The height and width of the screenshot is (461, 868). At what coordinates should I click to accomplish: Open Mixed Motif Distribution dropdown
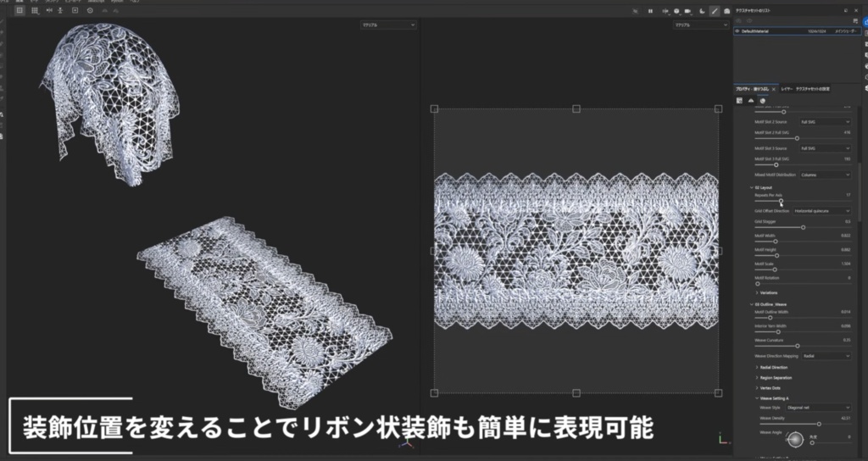(825, 175)
